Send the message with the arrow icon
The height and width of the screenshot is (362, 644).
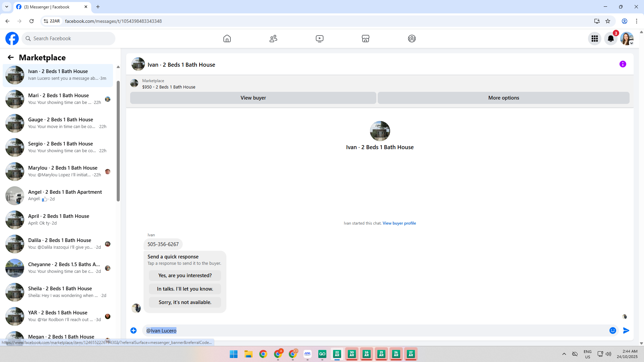click(x=626, y=330)
